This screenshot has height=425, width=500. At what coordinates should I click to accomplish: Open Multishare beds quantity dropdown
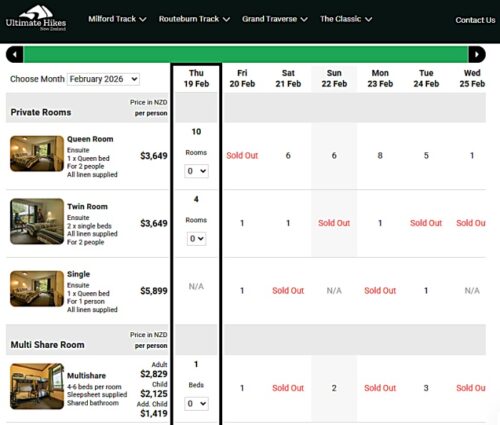pyautogui.click(x=196, y=404)
